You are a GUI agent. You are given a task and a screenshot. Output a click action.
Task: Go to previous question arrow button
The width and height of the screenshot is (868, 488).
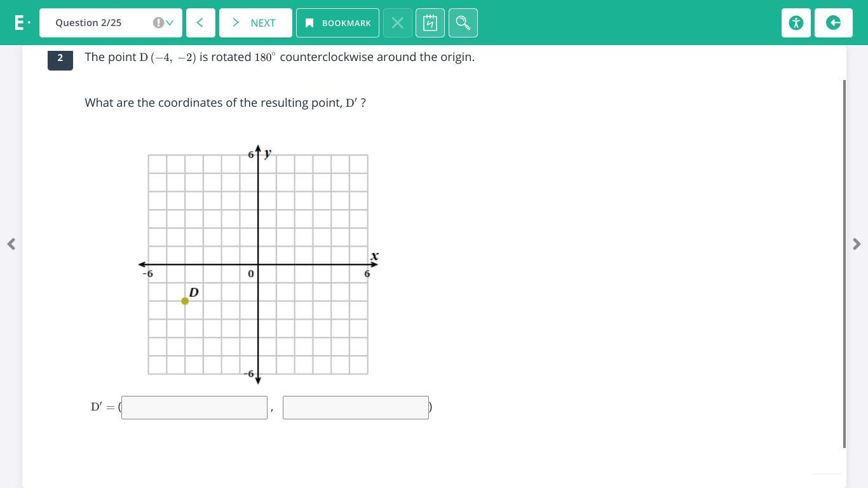pos(200,23)
